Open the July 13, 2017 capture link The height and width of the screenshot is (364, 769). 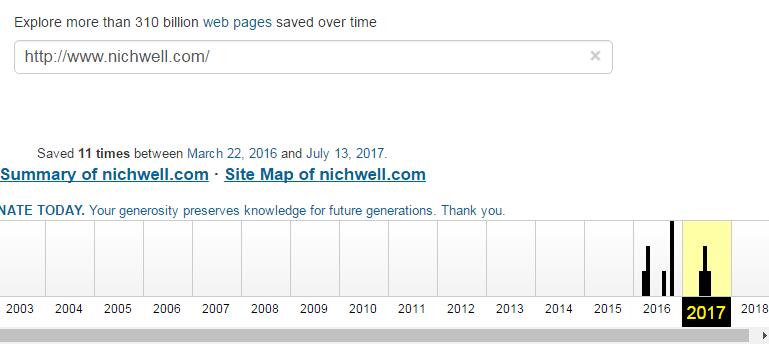click(x=345, y=154)
